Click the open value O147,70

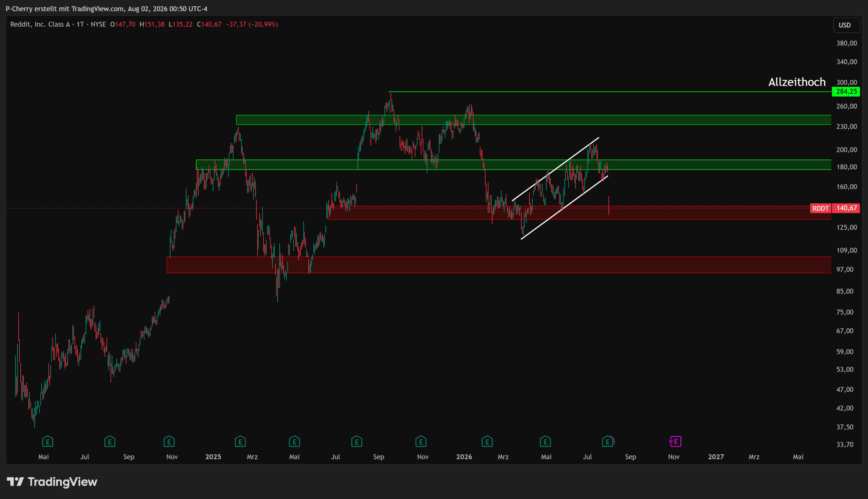click(x=123, y=24)
